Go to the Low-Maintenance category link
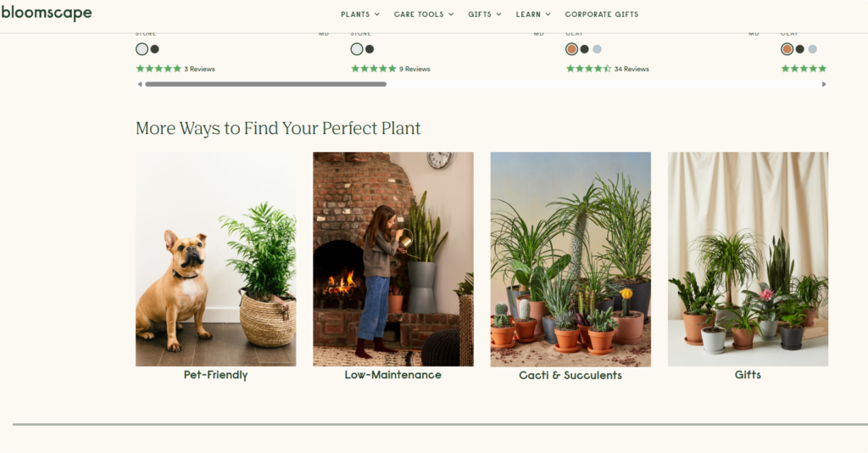Screen dimensions: 868x453 click(x=393, y=375)
